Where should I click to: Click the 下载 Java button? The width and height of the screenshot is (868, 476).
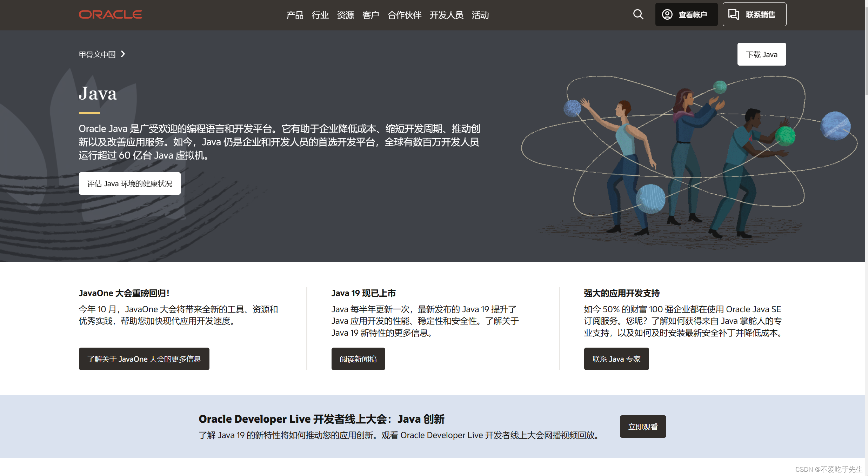click(x=762, y=54)
